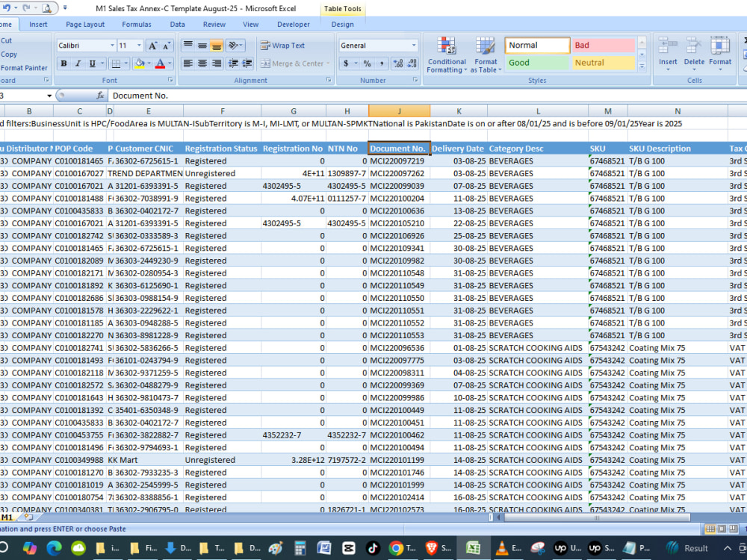
Task: Click Undo icon in Quick Access toolbar
Action: tap(7, 8)
